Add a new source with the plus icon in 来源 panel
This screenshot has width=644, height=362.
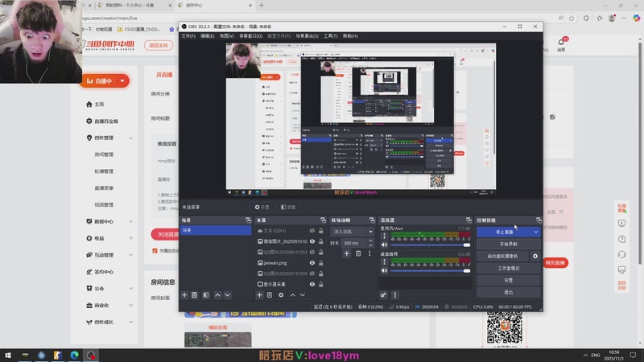coord(259,295)
